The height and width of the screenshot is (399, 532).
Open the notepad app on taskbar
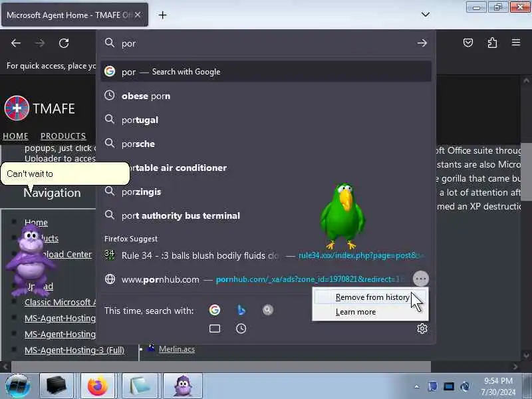[139, 386]
